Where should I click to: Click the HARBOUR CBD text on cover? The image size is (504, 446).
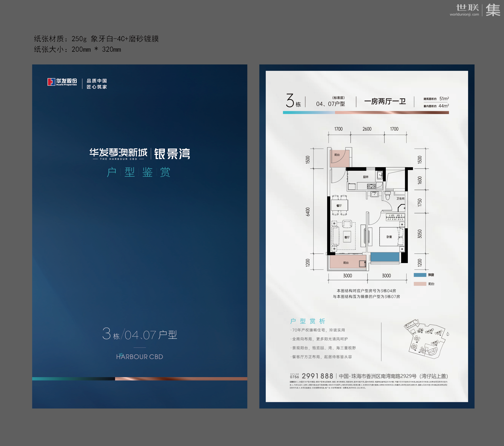click(x=140, y=357)
